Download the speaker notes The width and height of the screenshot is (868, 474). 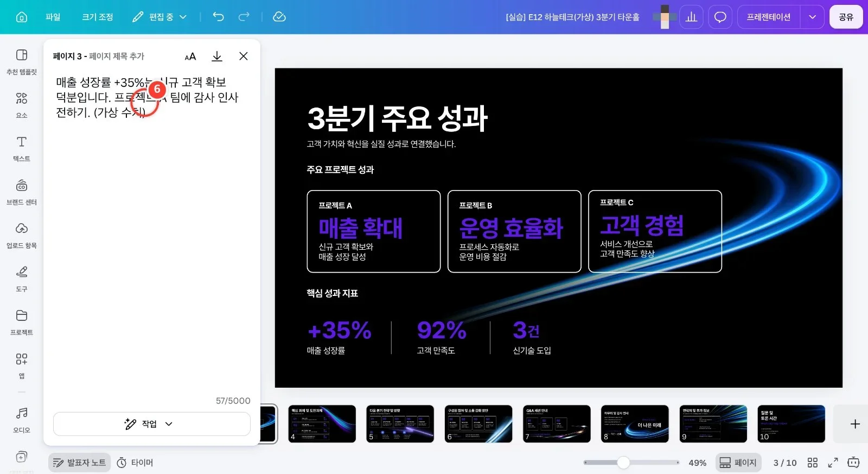[x=217, y=56]
